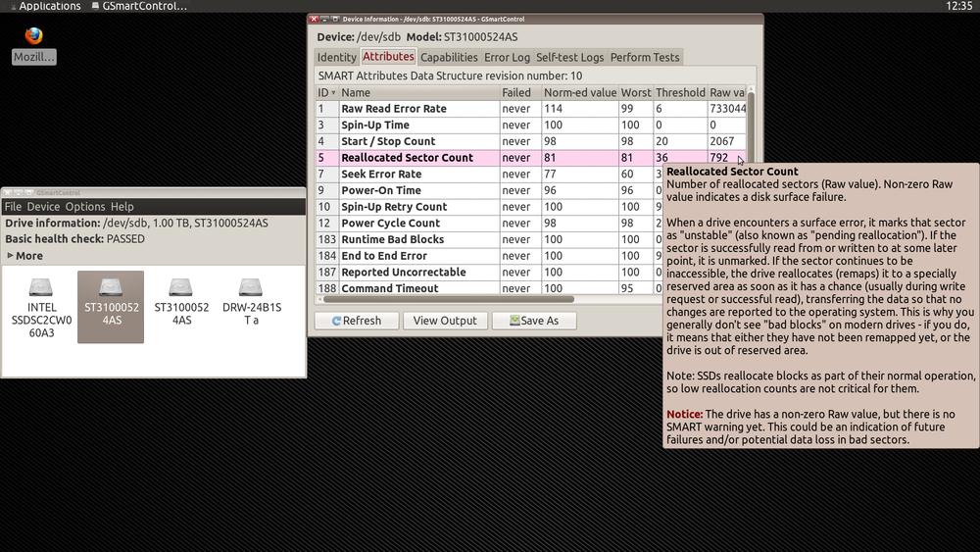
Task: Click the Refresh button
Action: (357, 321)
